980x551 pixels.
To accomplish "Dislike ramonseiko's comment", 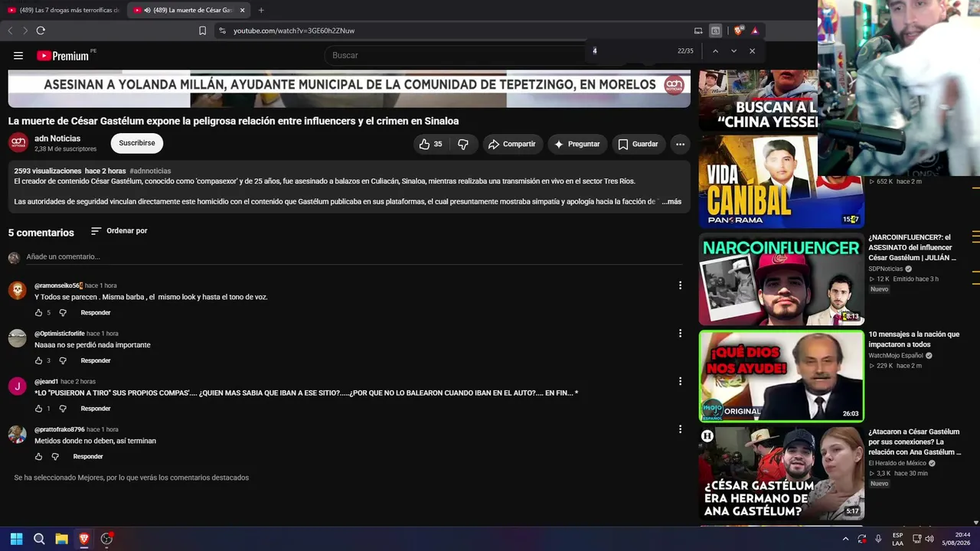I will coord(63,313).
